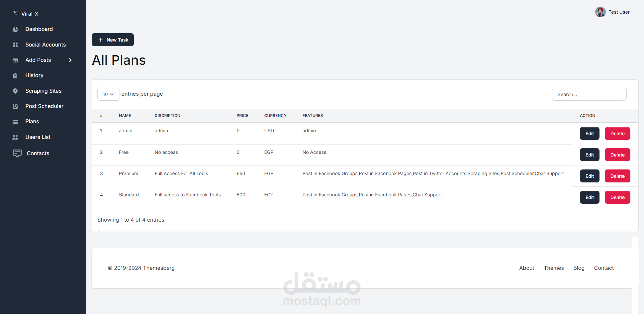Viewport: 644px width, 314px height.
Task: Expand the Add Posts submenu chevron
Action: (70, 60)
